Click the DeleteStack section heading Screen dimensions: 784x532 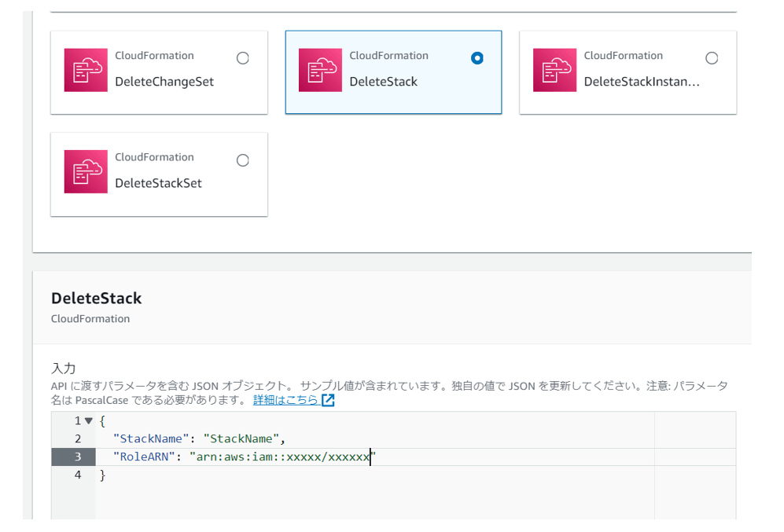point(96,299)
